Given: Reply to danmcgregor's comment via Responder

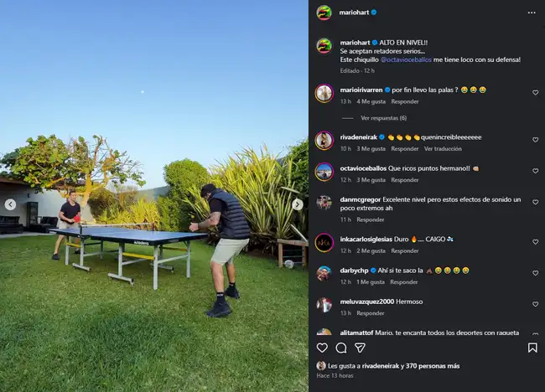Looking at the screenshot, I should point(370,219).
